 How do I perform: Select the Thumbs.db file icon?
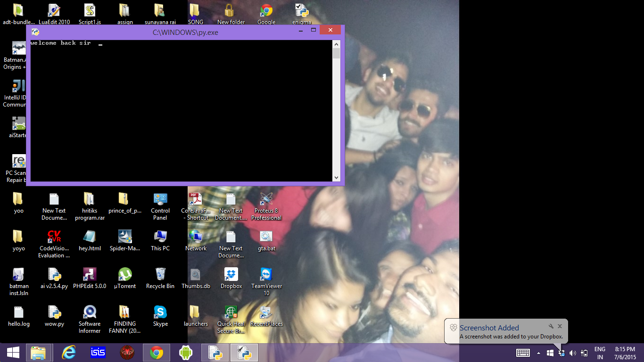click(196, 278)
